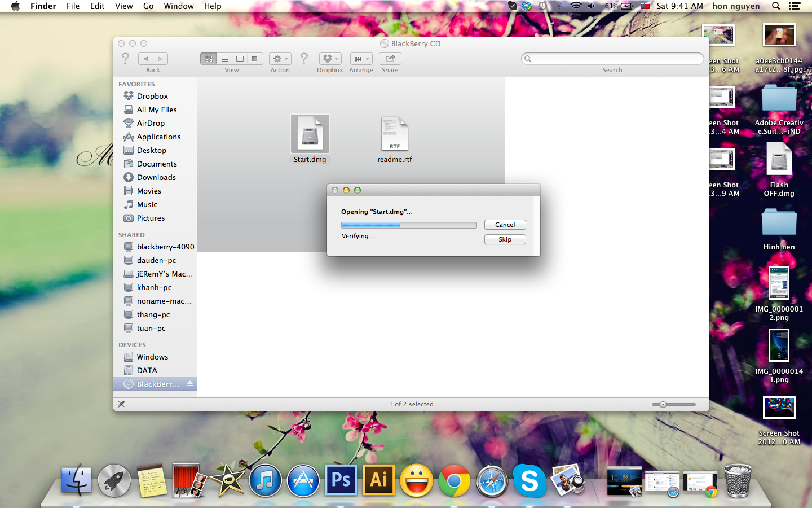Open the Go menu
This screenshot has height=508, width=812.
coord(148,6)
